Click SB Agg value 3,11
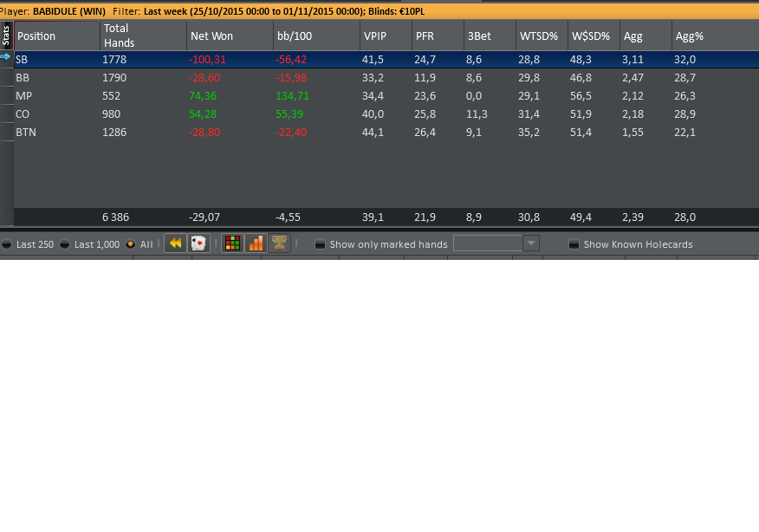The width and height of the screenshot is (759, 532). pos(632,60)
